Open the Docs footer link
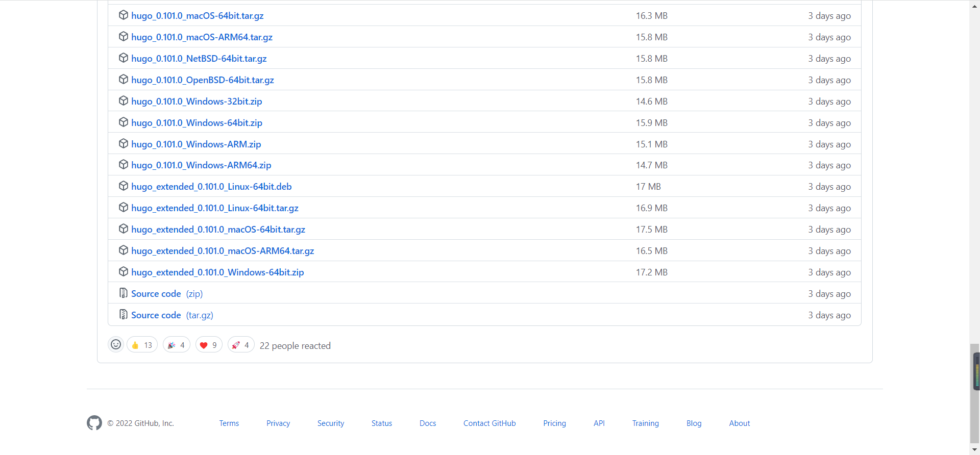The image size is (980, 455). (428, 423)
